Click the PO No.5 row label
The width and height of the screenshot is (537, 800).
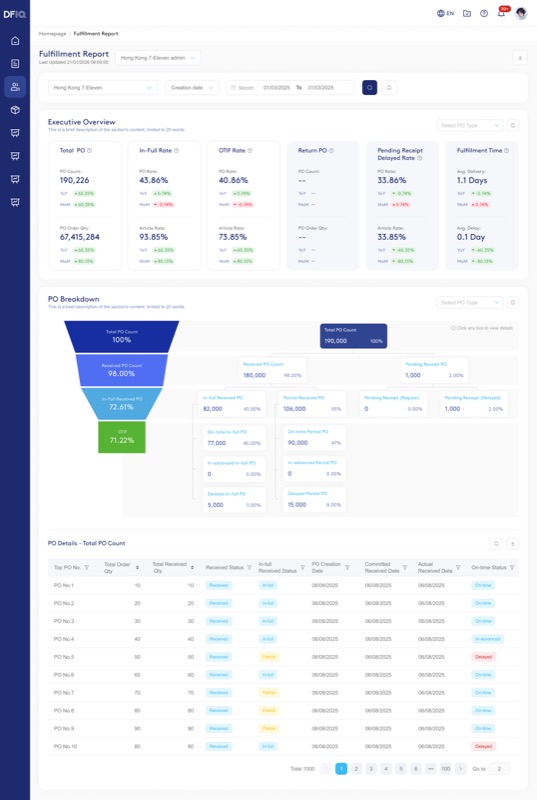click(x=64, y=657)
